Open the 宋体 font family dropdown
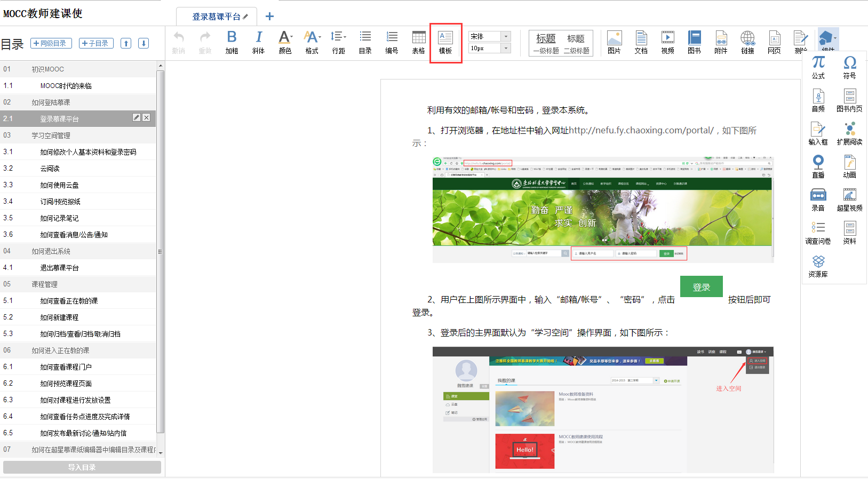 [506, 36]
